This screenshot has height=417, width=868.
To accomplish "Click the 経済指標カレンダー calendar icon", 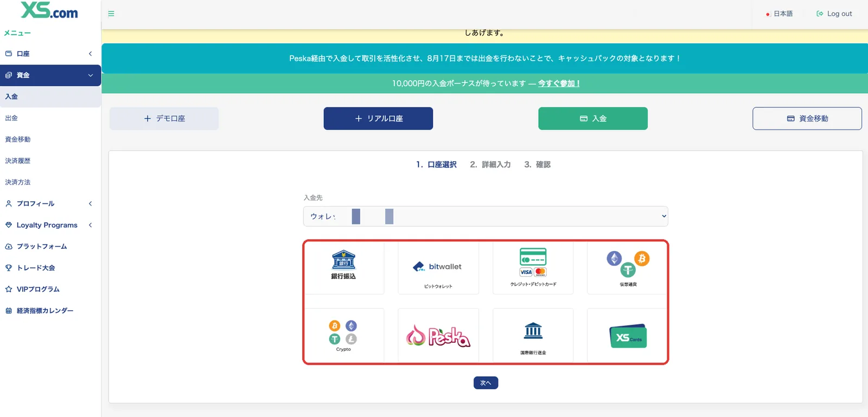I will coord(9,311).
